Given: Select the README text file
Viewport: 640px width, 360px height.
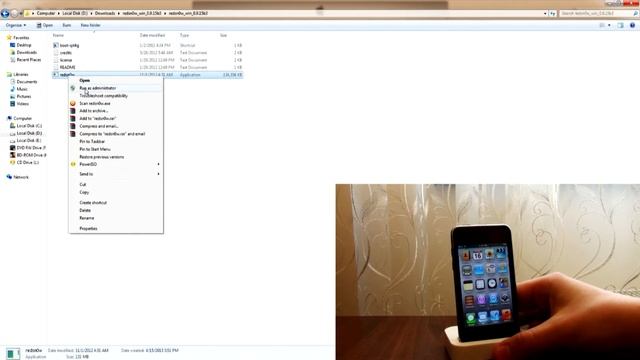Looking at the screenshot, I should point(67,67).
